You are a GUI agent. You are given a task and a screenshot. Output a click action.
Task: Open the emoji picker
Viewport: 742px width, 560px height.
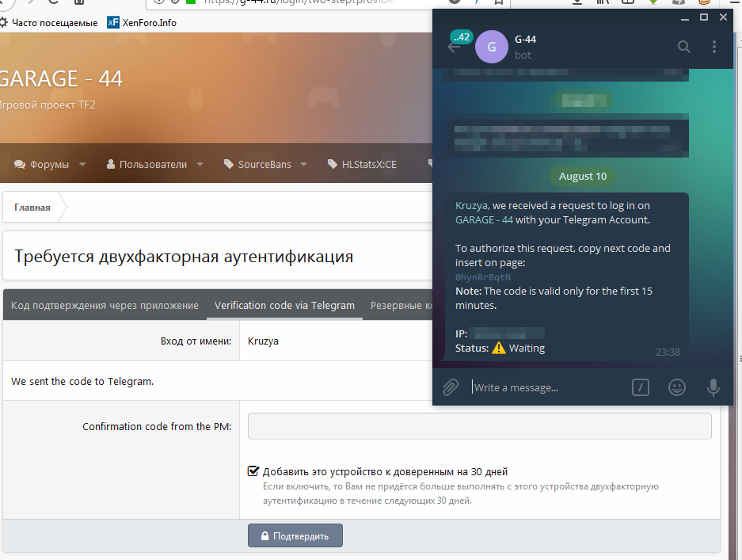click(676, 387)
